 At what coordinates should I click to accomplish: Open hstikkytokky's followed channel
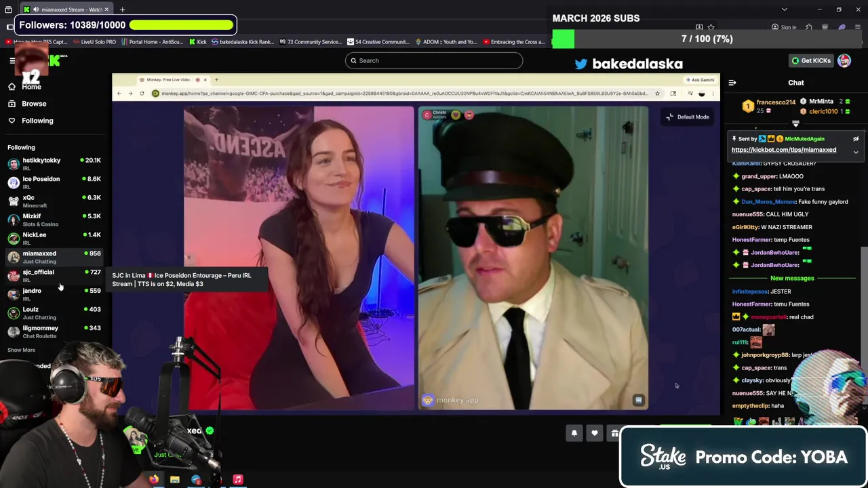pyautogui.click(x=54, y=163)
